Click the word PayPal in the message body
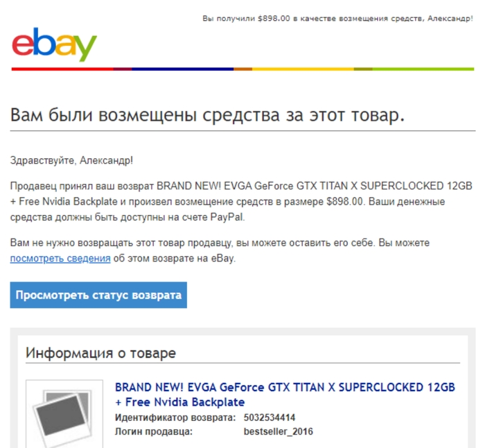Viewport: 485px width, 448px height. (x=227, y=217)
